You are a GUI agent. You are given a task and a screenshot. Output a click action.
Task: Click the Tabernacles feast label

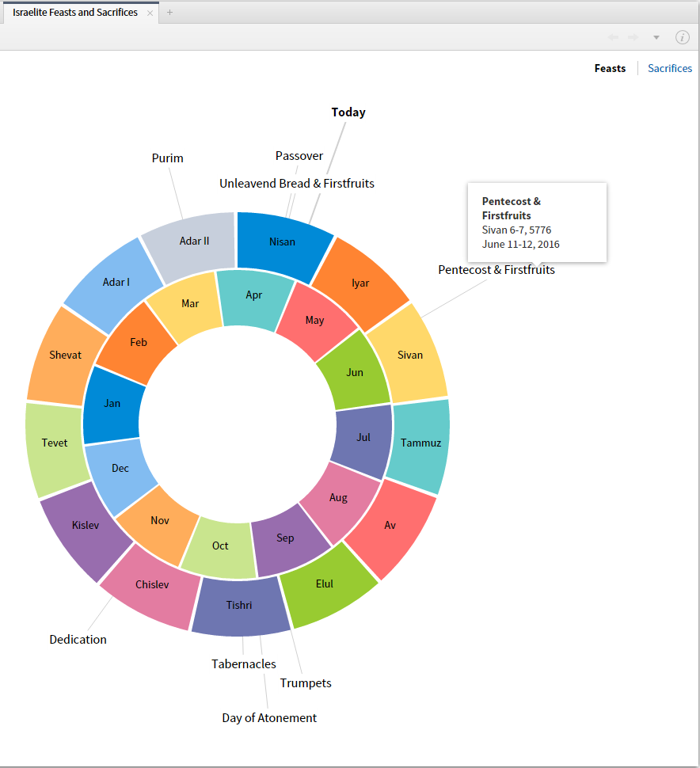(x=243, y=664)
